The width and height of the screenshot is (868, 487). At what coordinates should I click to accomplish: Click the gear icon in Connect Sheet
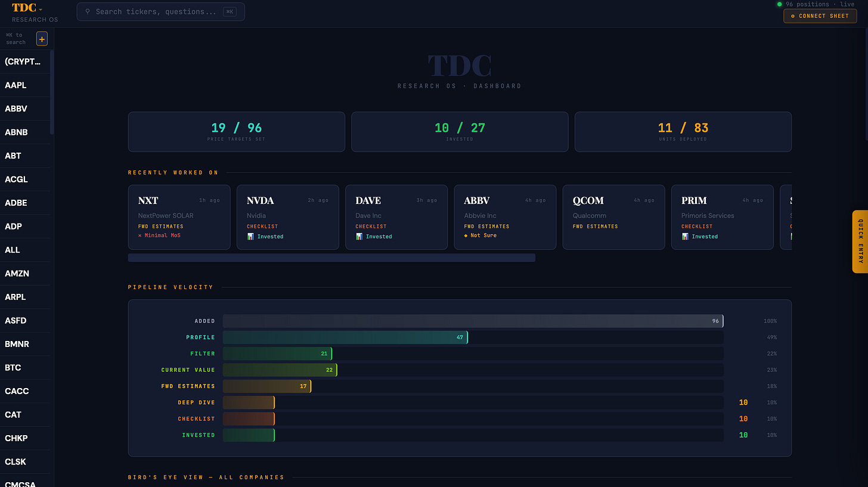pyautogui.click(x=792, y=16)
